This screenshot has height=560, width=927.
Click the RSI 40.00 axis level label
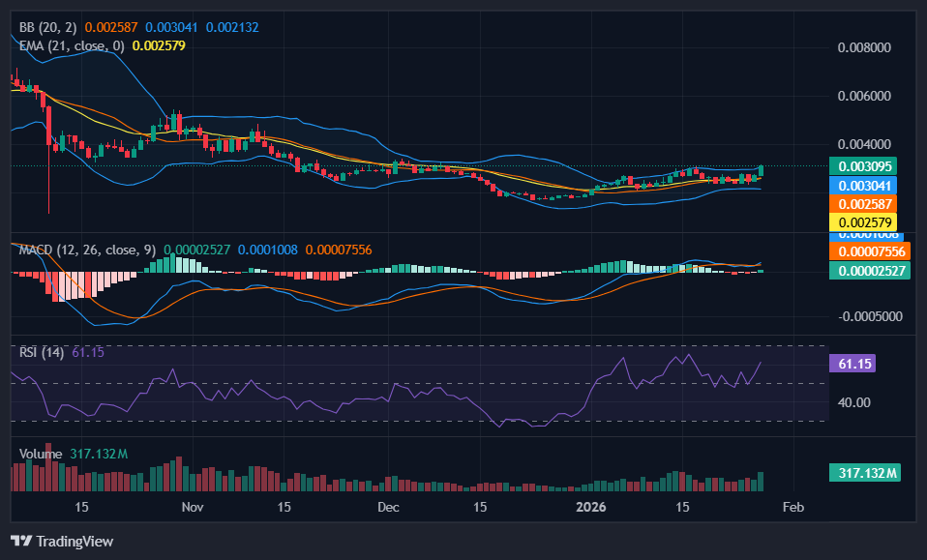852,402
